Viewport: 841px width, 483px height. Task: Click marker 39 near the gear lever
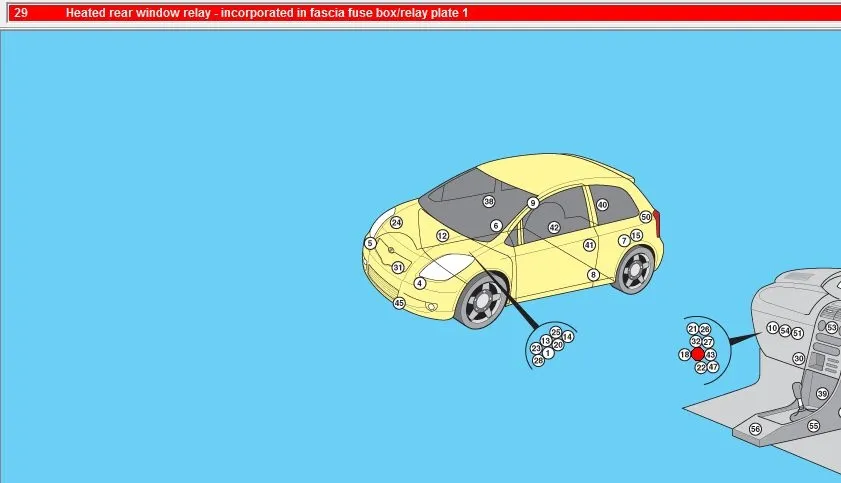pos(822,394)
